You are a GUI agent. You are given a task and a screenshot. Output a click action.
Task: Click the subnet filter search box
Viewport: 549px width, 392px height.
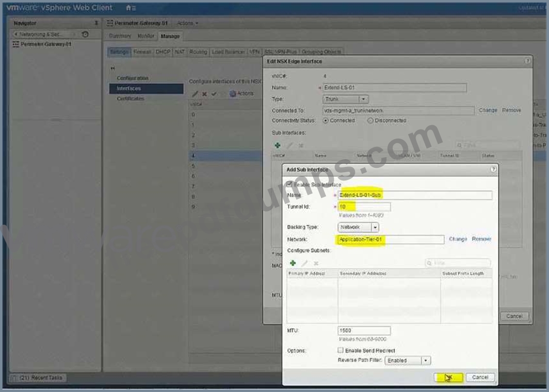click(458, 263)
